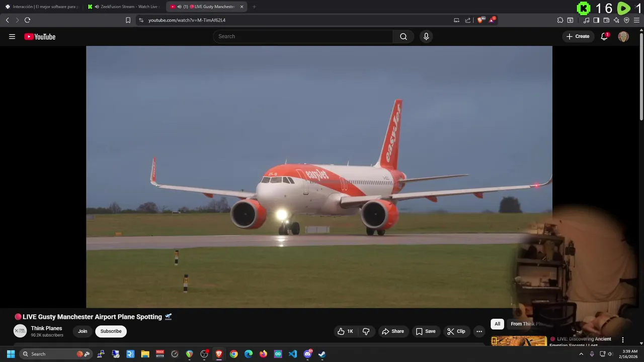Click the Join button
This screenshot has width=644, height=362.
click(x=83, y=331)
